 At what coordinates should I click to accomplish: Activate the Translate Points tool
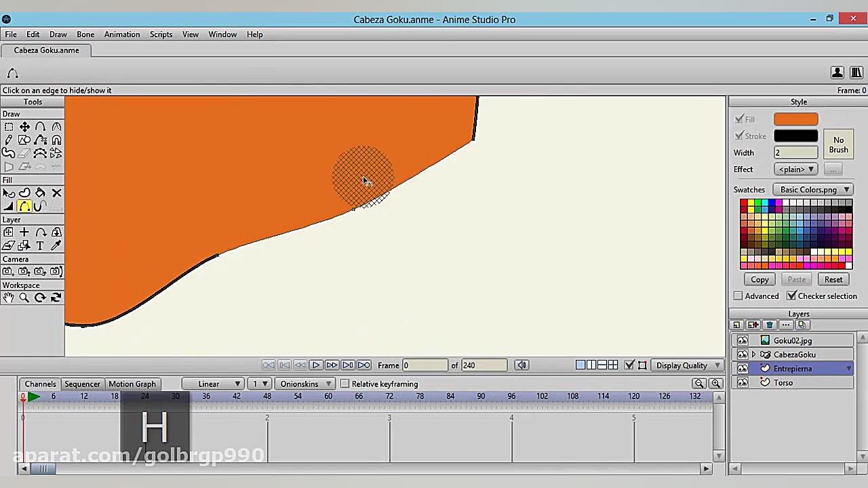[x=24, y=127]
